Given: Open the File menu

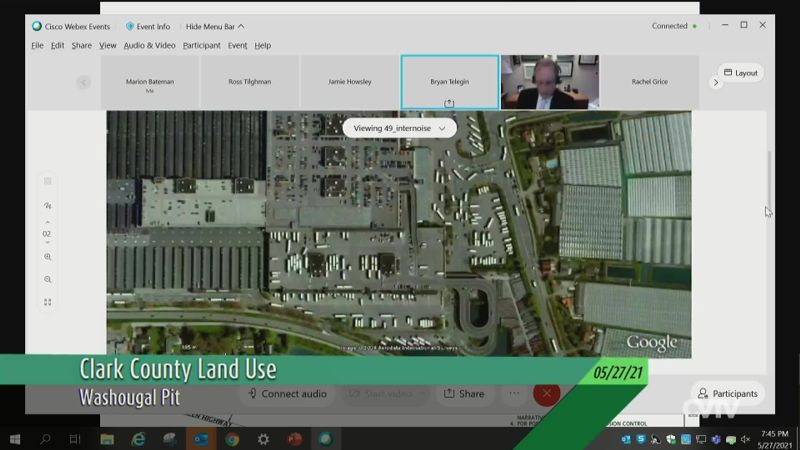Looking at the screenshot, I should point(37,45).
